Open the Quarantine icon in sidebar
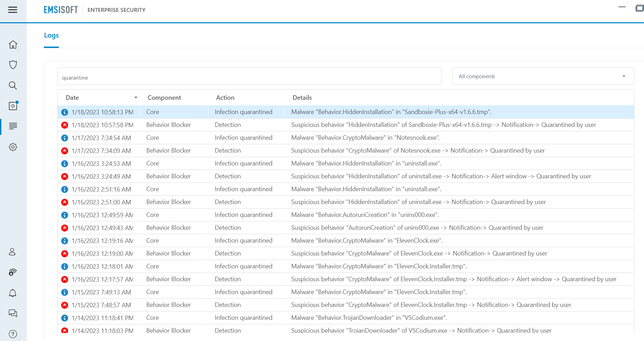The image size is (644, 341). pos(13,106)
